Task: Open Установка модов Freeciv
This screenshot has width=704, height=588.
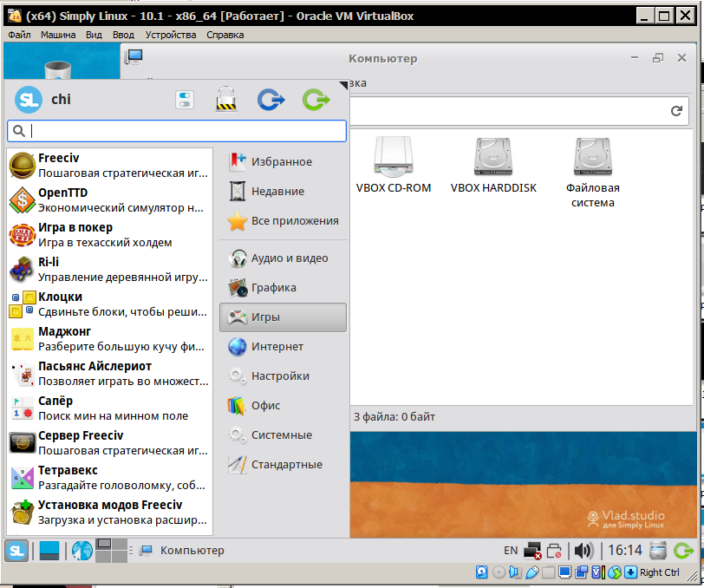Action: pos(109,512)
